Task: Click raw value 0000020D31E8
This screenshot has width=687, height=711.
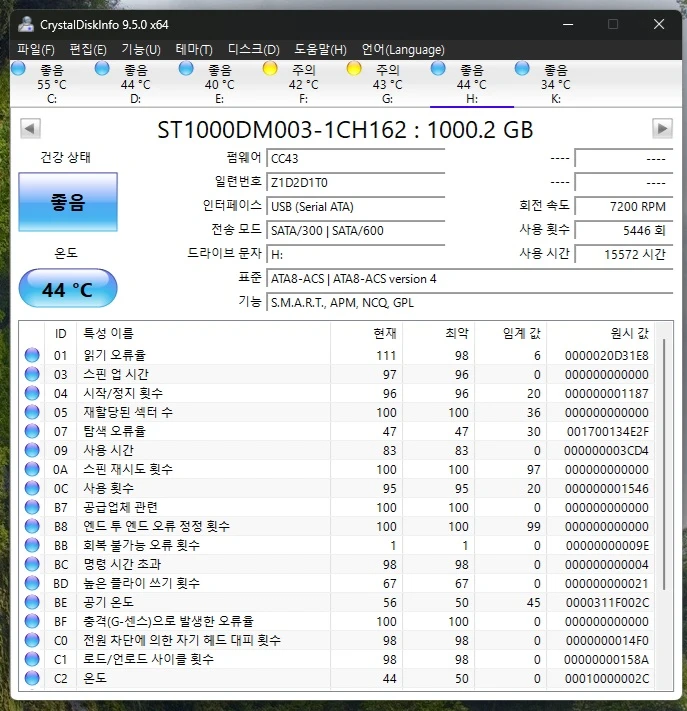Action: (607, 356)
